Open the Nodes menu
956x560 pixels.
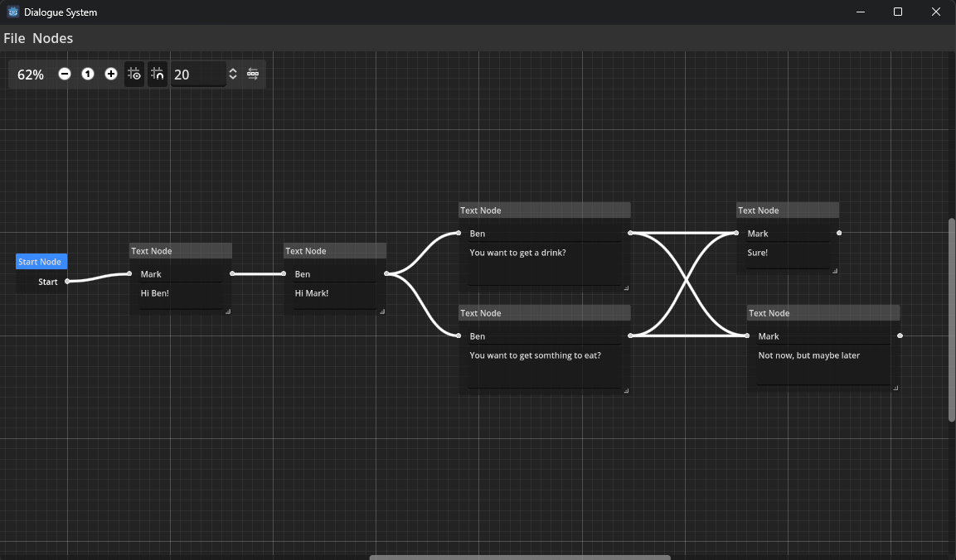(53, 38)
